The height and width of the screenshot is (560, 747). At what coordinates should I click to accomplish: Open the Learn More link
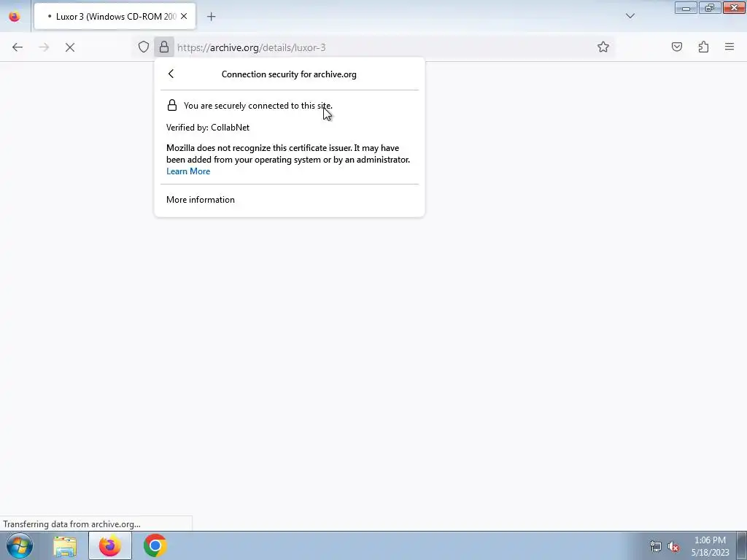pos(188,171)
